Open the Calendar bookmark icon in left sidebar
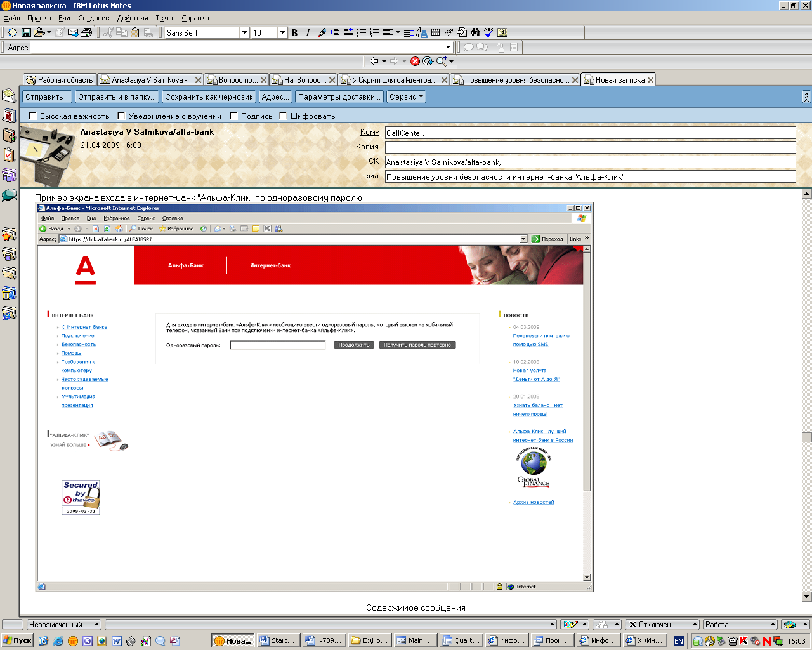 (x=9, y=116)
